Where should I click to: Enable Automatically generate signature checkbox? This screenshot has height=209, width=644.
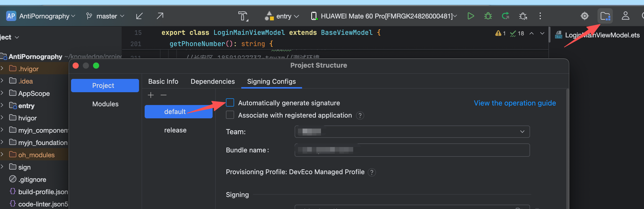[230, 103]
